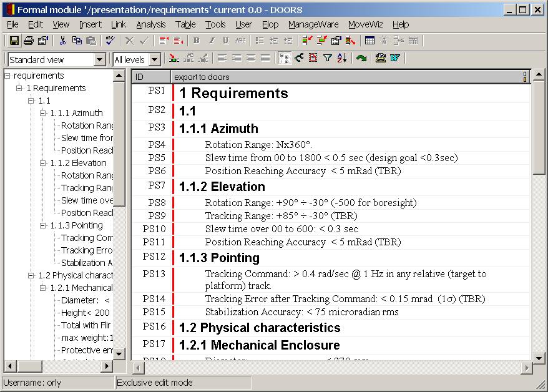This screenshot has height=392, width=548.
Task: Select 'Height< 200' item in explorer tree
Action: [86, 313]
